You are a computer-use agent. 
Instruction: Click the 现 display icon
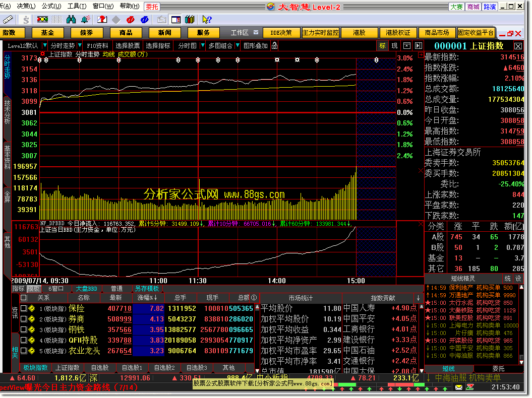pyautogui.click(x=395, y=46)
